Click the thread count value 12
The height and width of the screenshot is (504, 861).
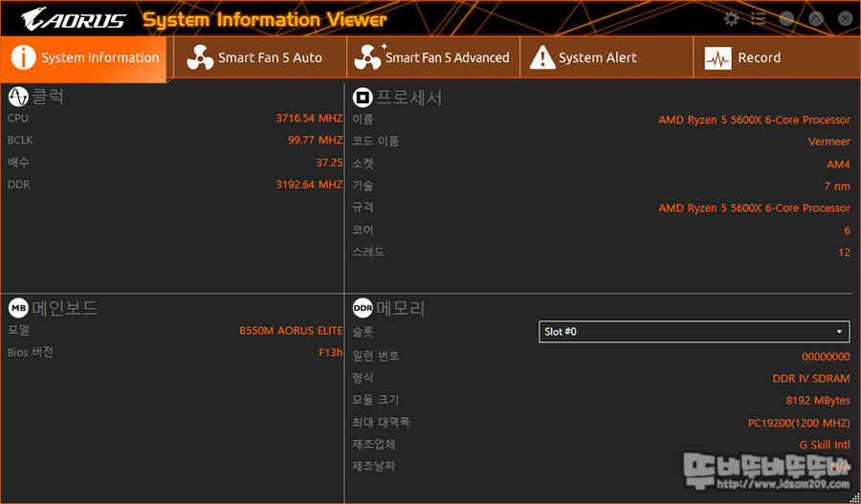(x=845, y=252)
